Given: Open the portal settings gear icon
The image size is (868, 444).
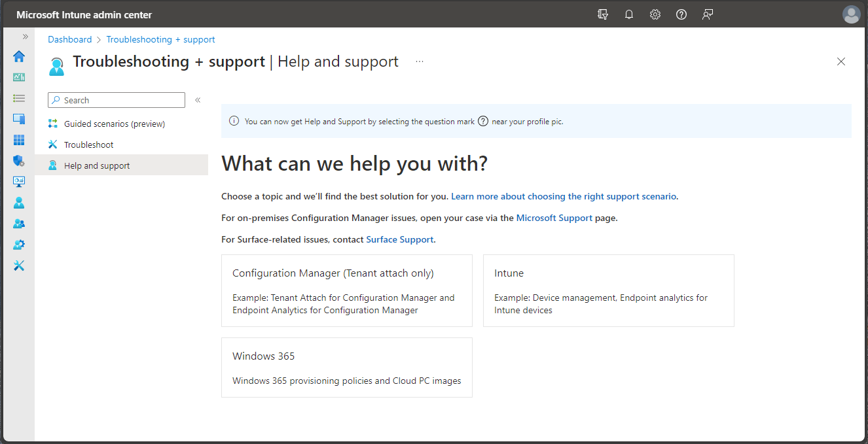Looking at the screenshot, I should (x=655, y=14).
